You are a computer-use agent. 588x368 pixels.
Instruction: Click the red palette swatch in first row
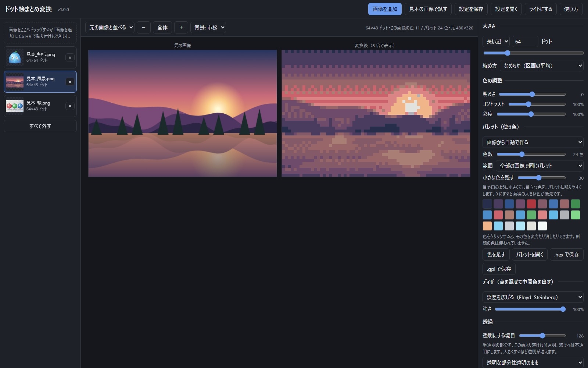click(531, 204)
